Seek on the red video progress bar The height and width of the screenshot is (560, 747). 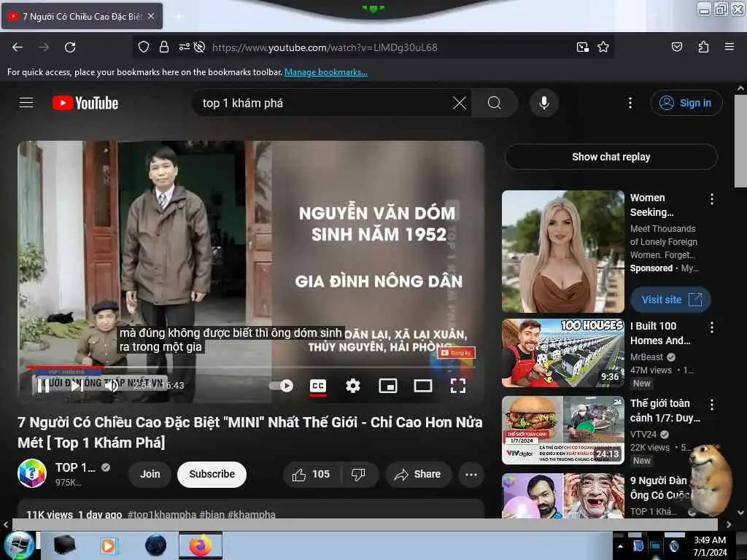250,367
